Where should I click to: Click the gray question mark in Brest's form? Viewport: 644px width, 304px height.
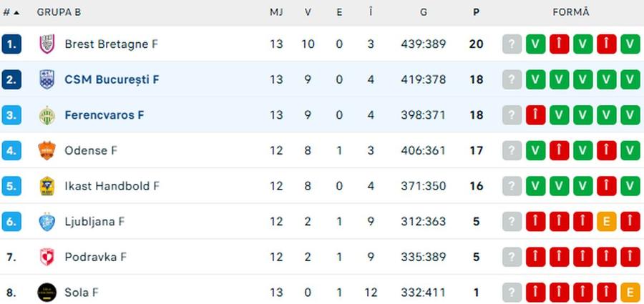pos(512,44)
